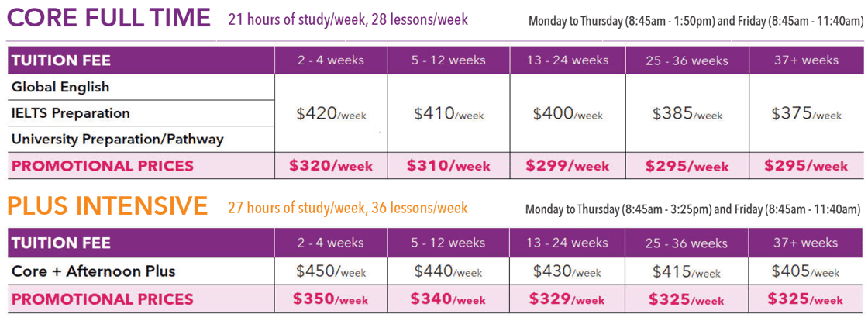Viewport: 868px width, 321px height.
Task: Click the $385/week Core price cell
Action: pos(687,114)
